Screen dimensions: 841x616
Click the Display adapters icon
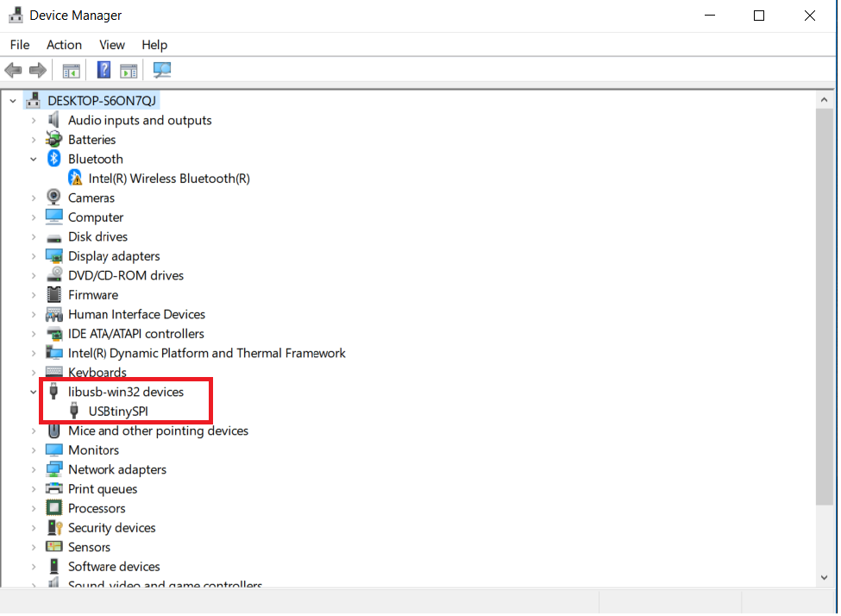[53, 256]
